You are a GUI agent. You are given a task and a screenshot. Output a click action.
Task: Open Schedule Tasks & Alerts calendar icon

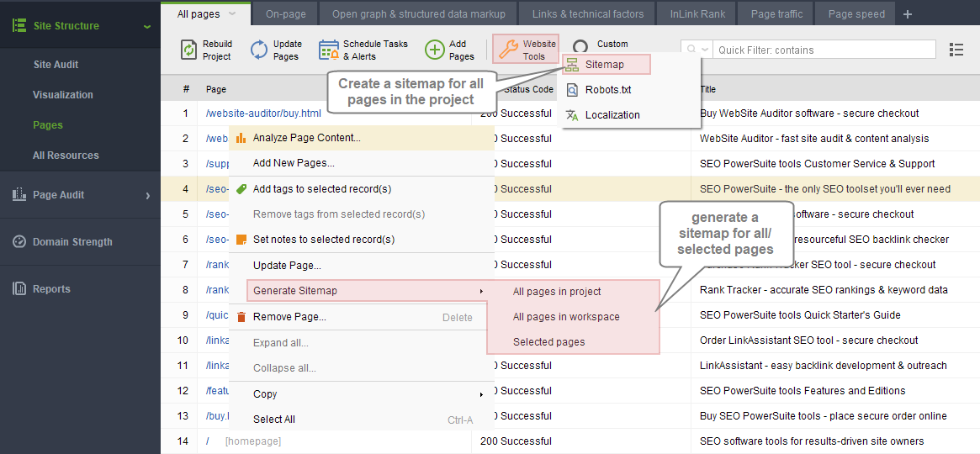329,50
